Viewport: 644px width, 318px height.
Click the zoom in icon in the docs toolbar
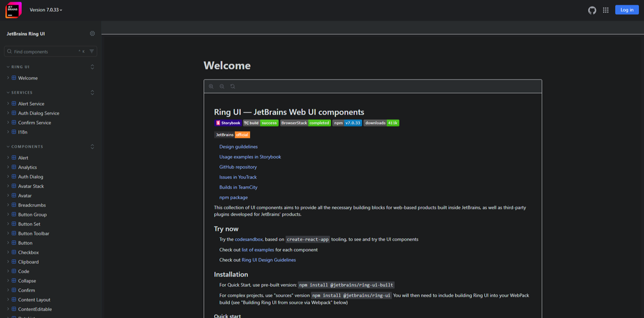click(211, 86)
